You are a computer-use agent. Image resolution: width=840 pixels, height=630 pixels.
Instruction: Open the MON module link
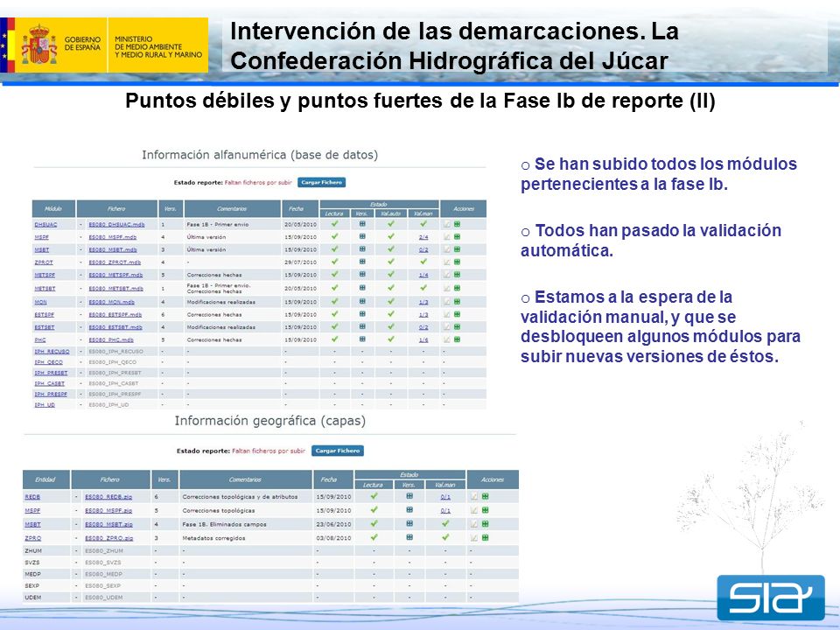point(41,302)
